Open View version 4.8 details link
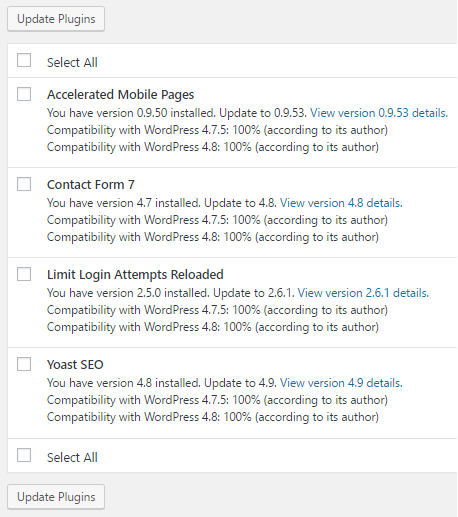458x517 pixels. click(x=341, y=203)
